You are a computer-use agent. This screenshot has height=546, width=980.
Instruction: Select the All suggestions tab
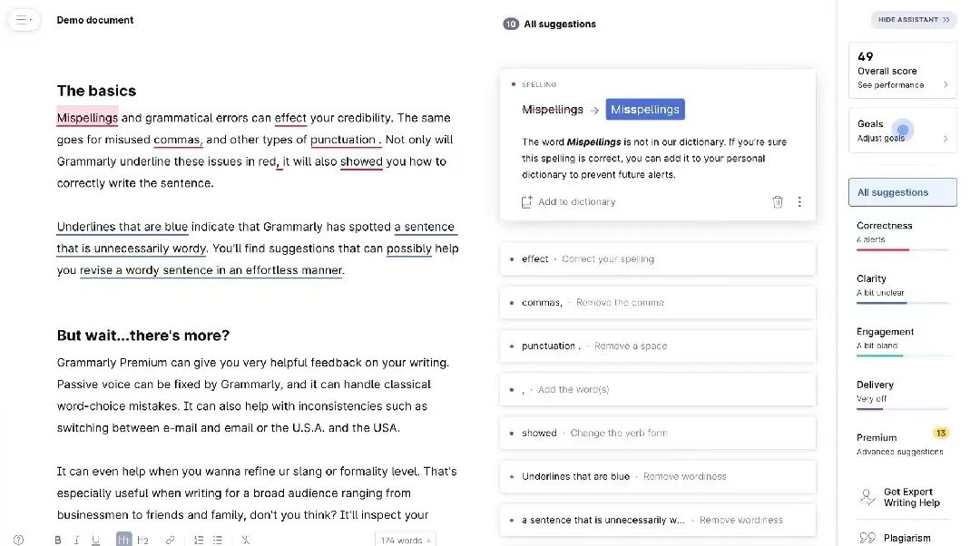[903, 192]
